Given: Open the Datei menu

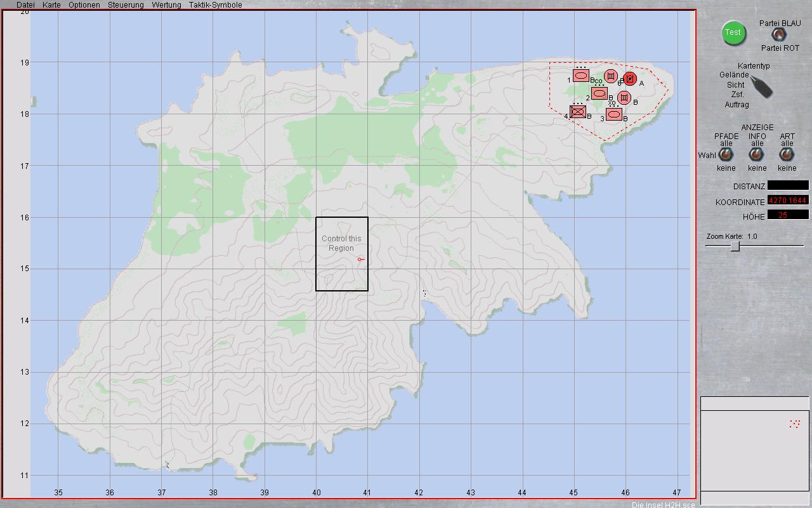Looking at the screenshot, I should pyautogui.click(x=25, y=5).
